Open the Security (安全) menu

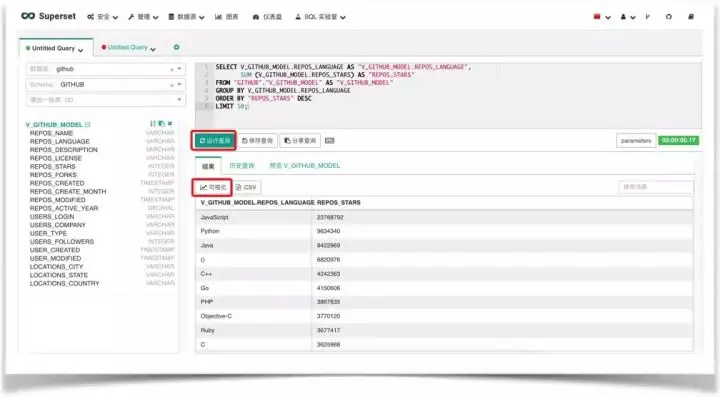(x=102, y=17)
